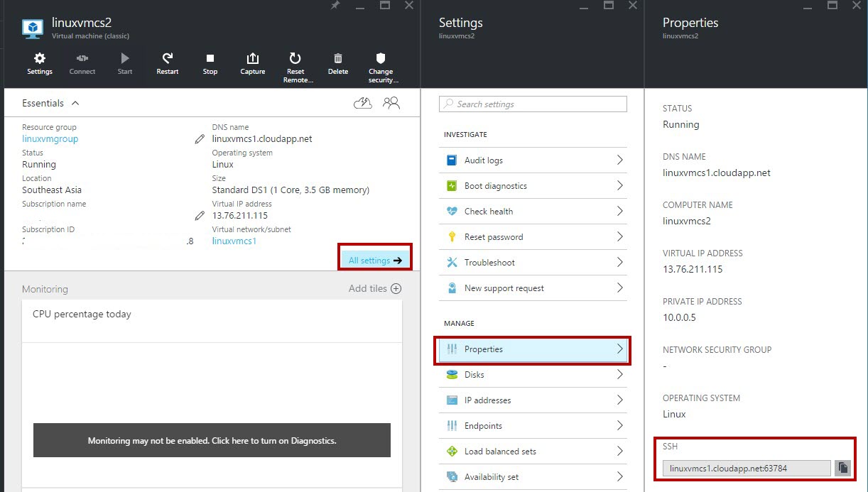Open Settings in the VM toolbar
Image resolution: width=868 pixels, height=492 pixels.
(x=40, y=63)
